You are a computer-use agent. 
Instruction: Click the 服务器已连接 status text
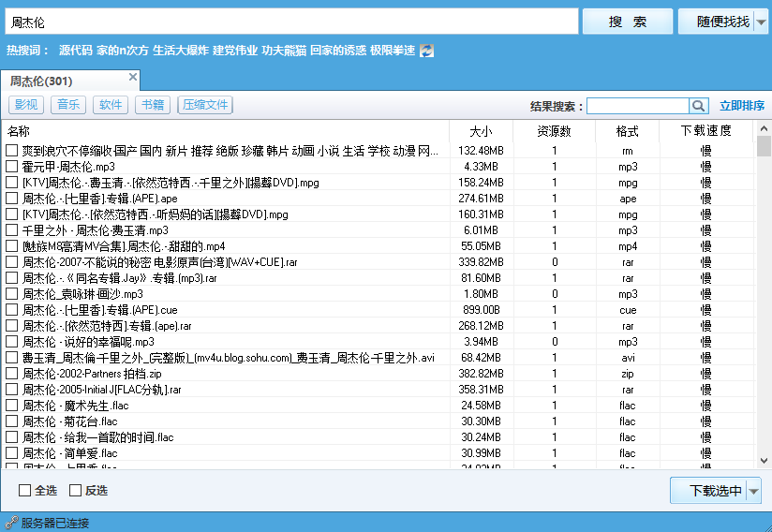[55, 524]
